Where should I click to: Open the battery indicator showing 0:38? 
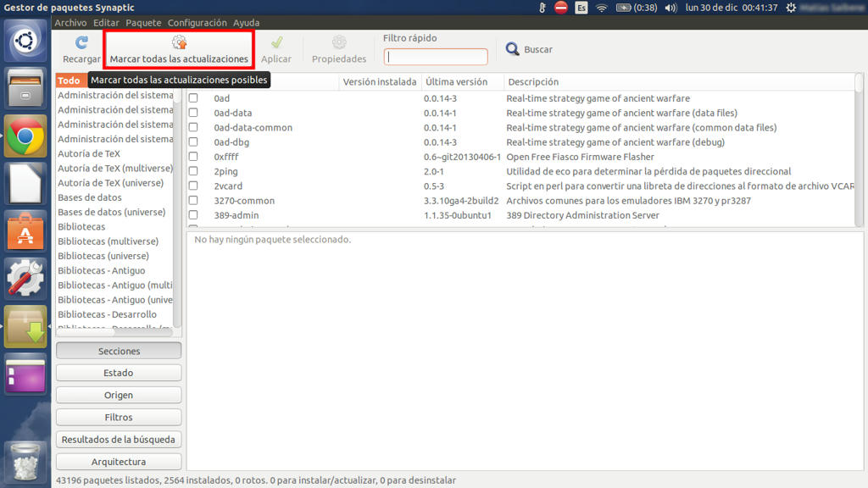click(x=637, y=8)
